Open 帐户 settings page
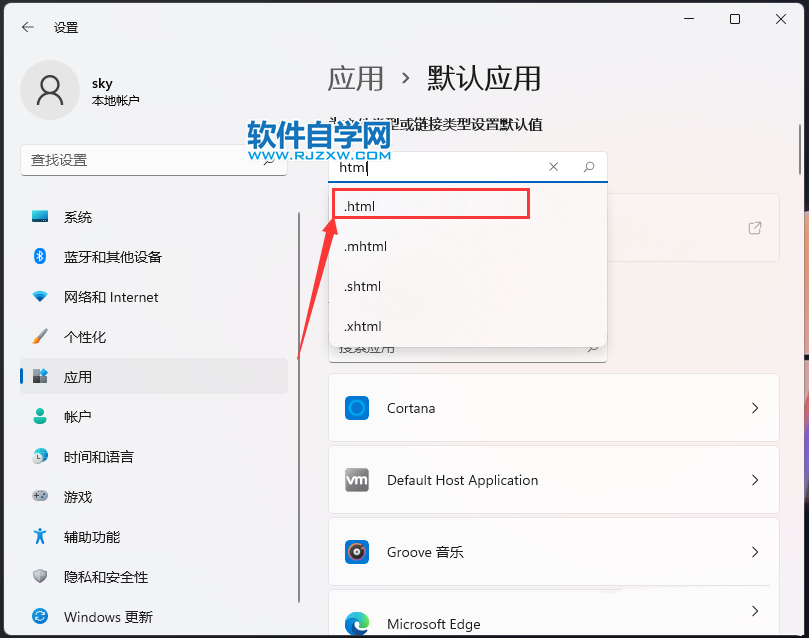 coord(154,417)
